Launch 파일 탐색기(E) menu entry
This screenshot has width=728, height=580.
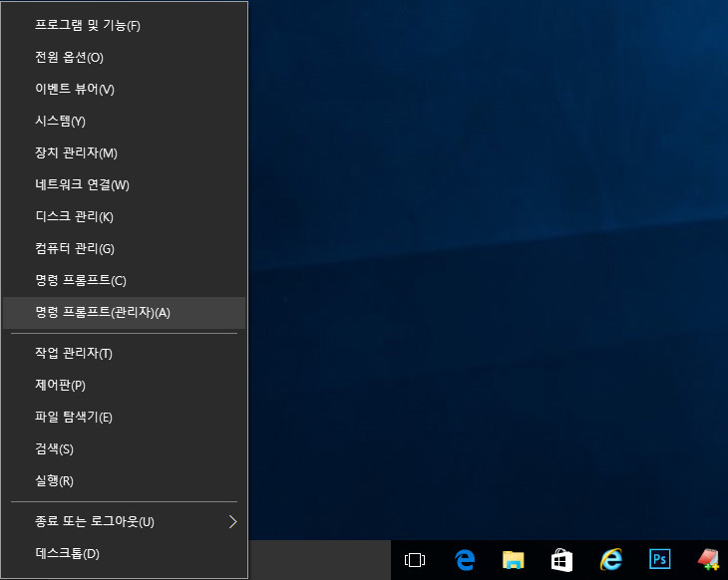point(124,418)
